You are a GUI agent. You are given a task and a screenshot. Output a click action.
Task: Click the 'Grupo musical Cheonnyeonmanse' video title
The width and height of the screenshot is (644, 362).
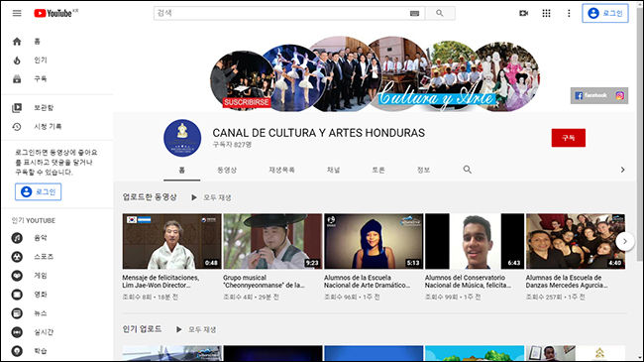[264, 282]
